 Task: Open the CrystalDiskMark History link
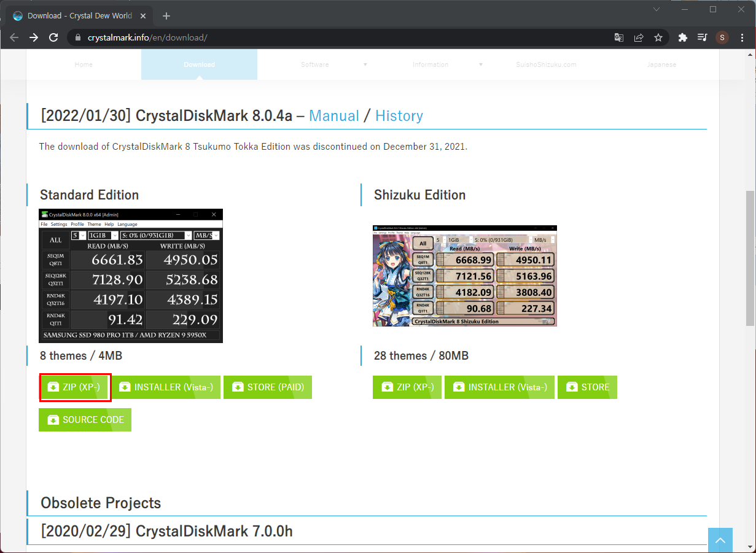tap(399, 116)
